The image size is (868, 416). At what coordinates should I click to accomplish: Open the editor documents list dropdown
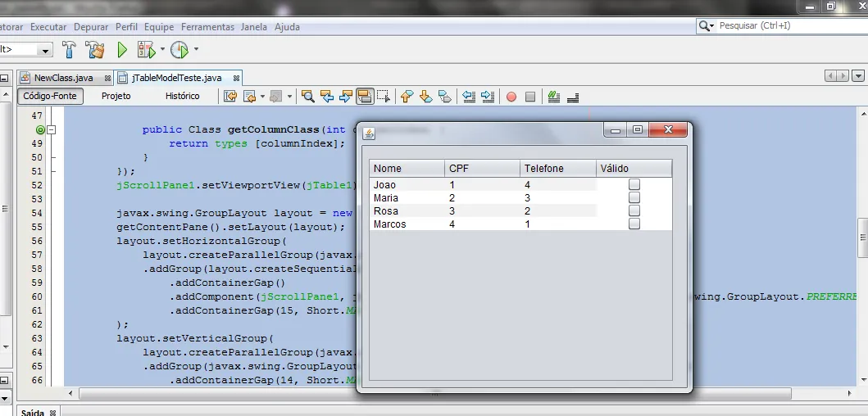click(x=858, y=76)
